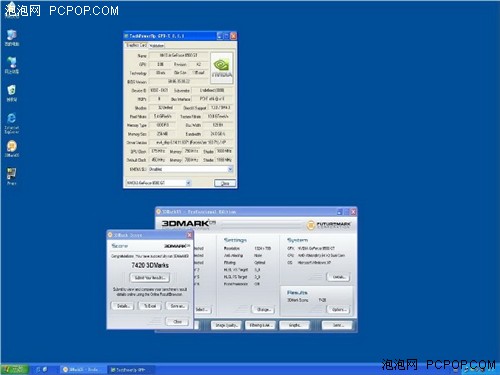Open the graphics card selector dropdown in GPU-Z

[158, 183]
